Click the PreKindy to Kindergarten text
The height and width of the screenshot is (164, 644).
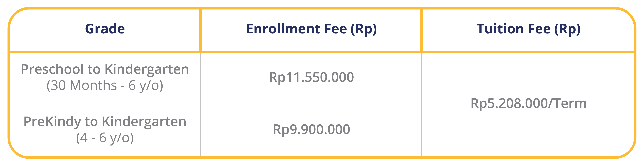105,122
